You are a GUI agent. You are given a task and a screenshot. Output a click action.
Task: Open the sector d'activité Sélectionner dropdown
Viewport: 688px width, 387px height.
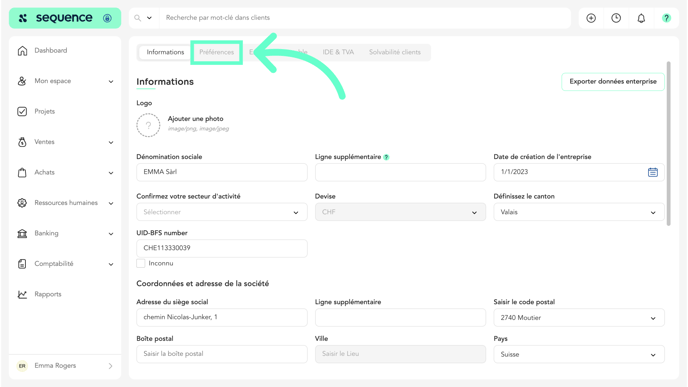[x=222, y=212]
